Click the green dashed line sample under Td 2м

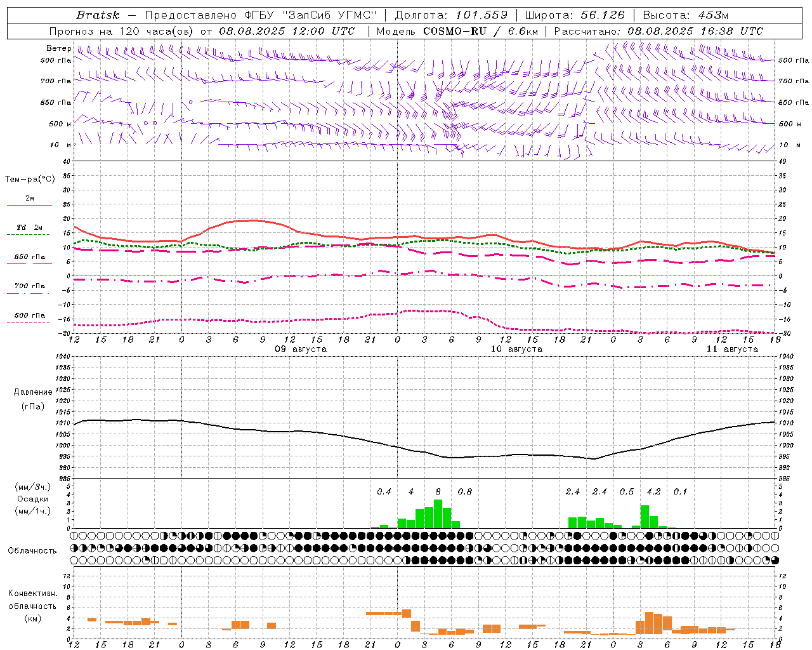pyautogui.click(x=29, y=234)
